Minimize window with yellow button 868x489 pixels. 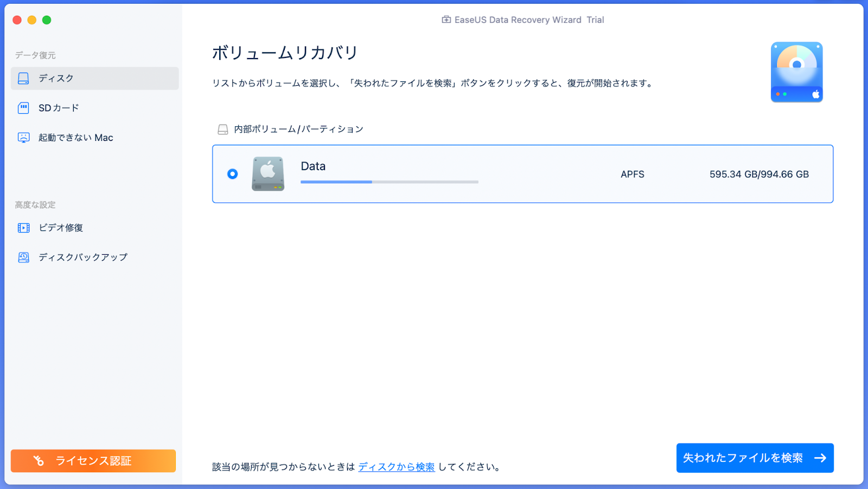click(32, 20)
